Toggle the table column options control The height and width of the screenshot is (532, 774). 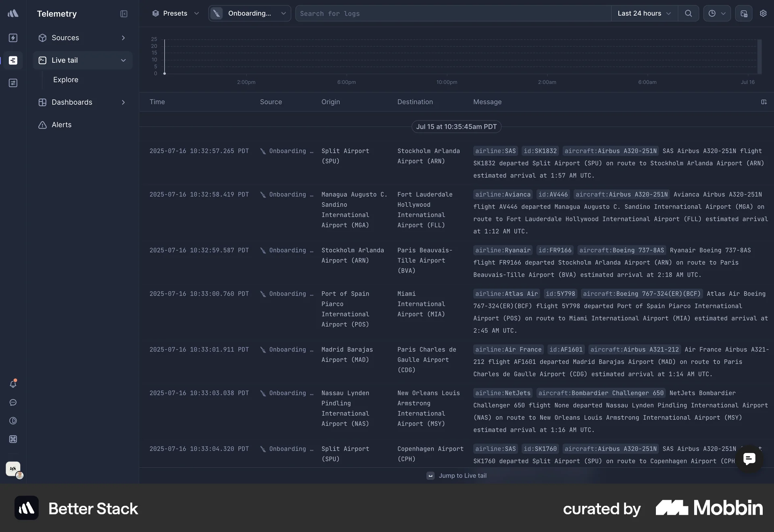click(764, 102)
